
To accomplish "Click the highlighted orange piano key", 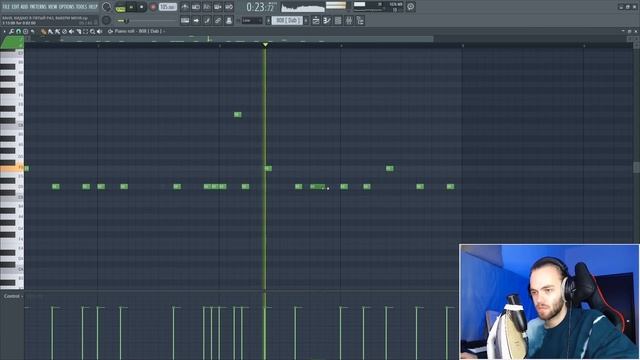I will click(11, 168).
